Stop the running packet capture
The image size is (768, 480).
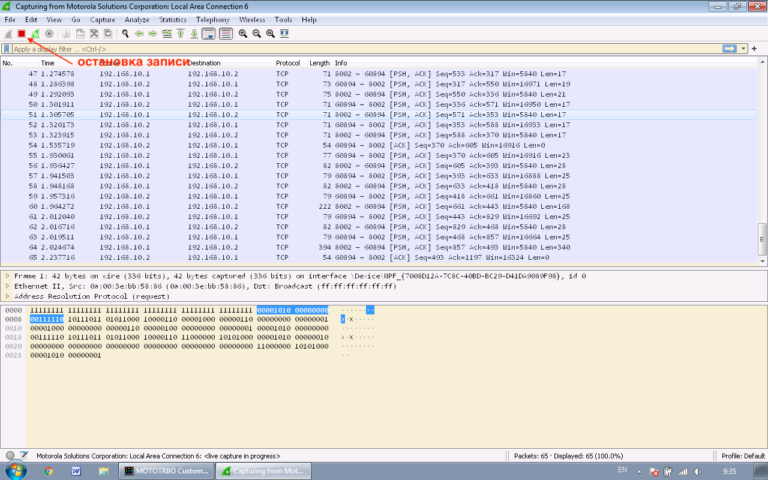21,33
